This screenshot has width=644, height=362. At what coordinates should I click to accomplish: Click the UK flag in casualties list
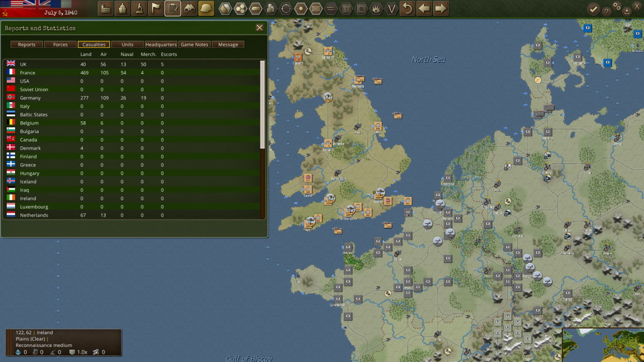[11, 64]
